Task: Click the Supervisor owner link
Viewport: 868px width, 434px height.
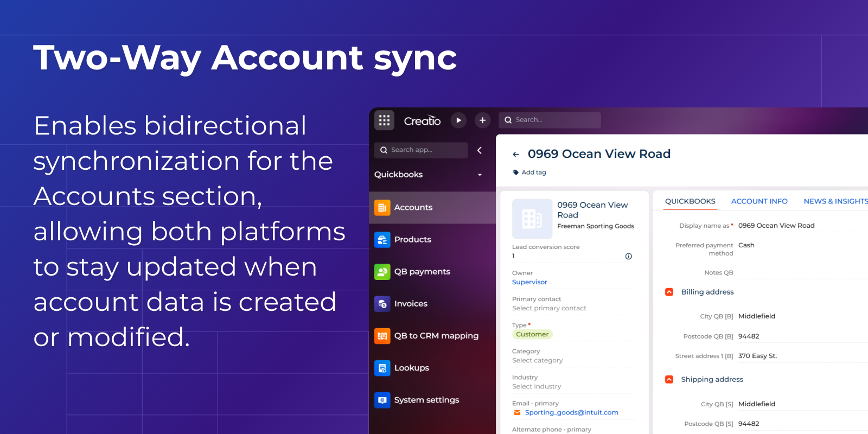Action: pyautogui.click(x=529, y=282)
